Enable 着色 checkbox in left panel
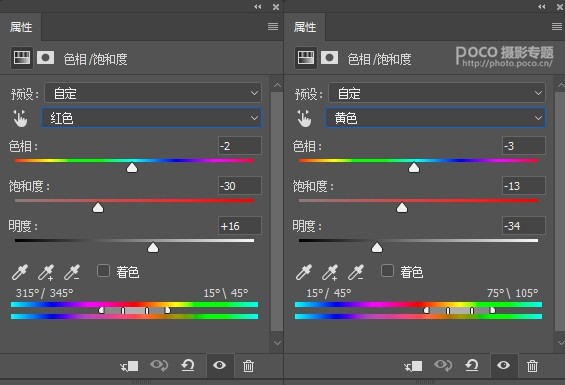Viewport: 565px width, 385px height. click(103, 271)
